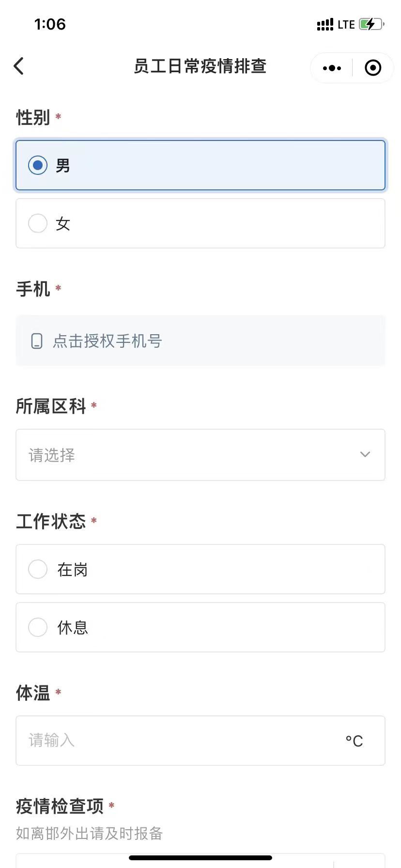
Task: Open the 所属区科 请选择 dropdown
Action: click(194, 455)
